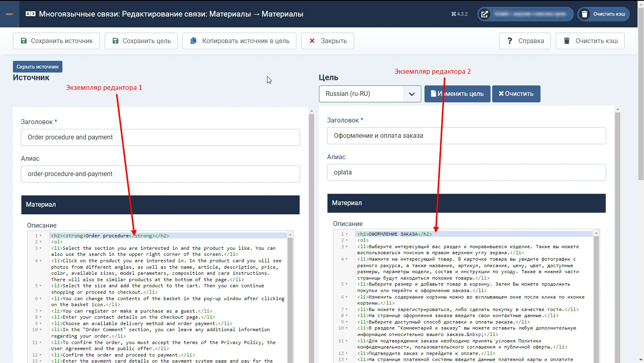Collapse code fold arrow at target line 6
This screenshot has height=363, width=644.
coord(347,297)
